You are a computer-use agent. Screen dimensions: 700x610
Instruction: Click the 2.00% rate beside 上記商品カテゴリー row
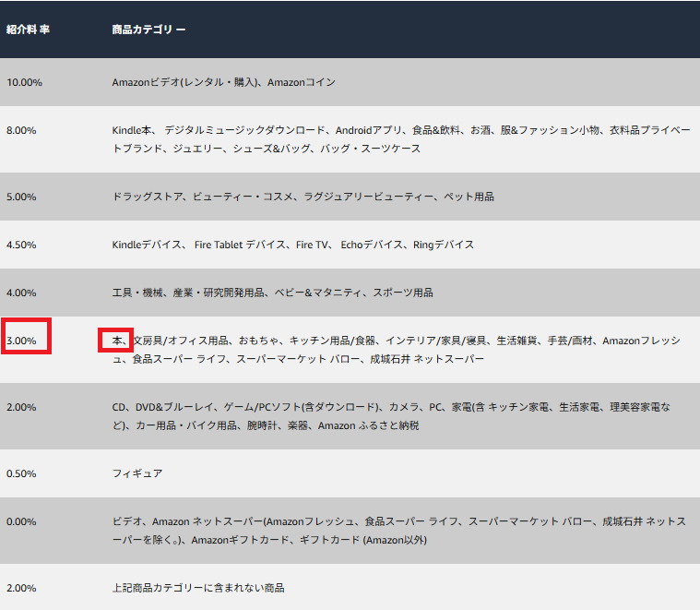21,588
